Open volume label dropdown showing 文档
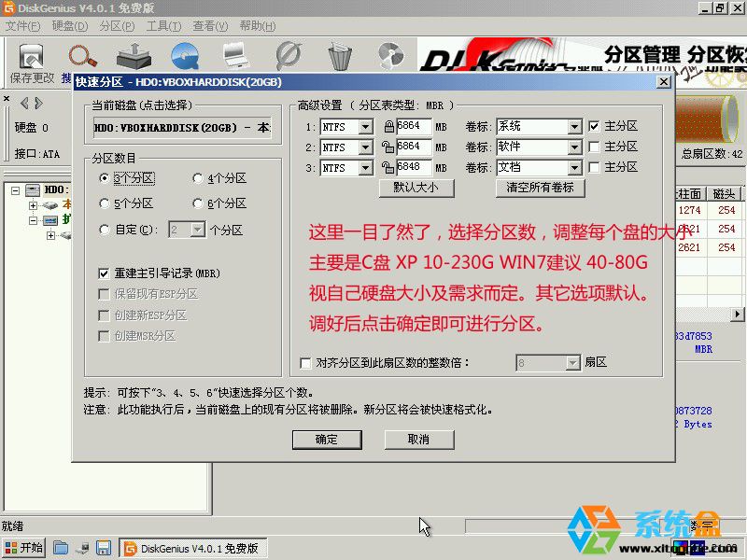 (574, 168)
